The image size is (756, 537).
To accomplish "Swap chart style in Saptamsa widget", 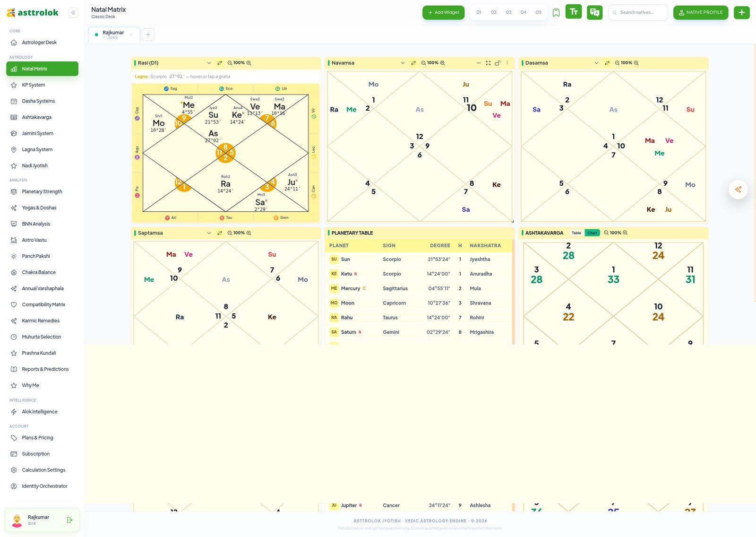I will coord(220,233).
